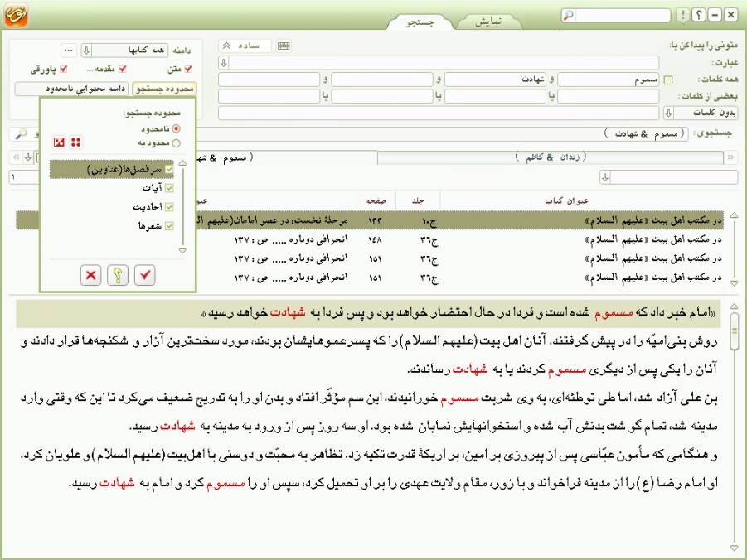Image resolution: width=747 pixels, height=560 pixels.
Task: Toggle the احادیث checkbox
Action: [169, 207]
